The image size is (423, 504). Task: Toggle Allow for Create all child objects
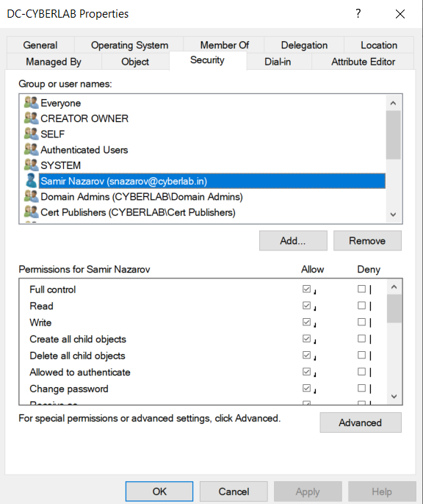(x=306, y=339)
